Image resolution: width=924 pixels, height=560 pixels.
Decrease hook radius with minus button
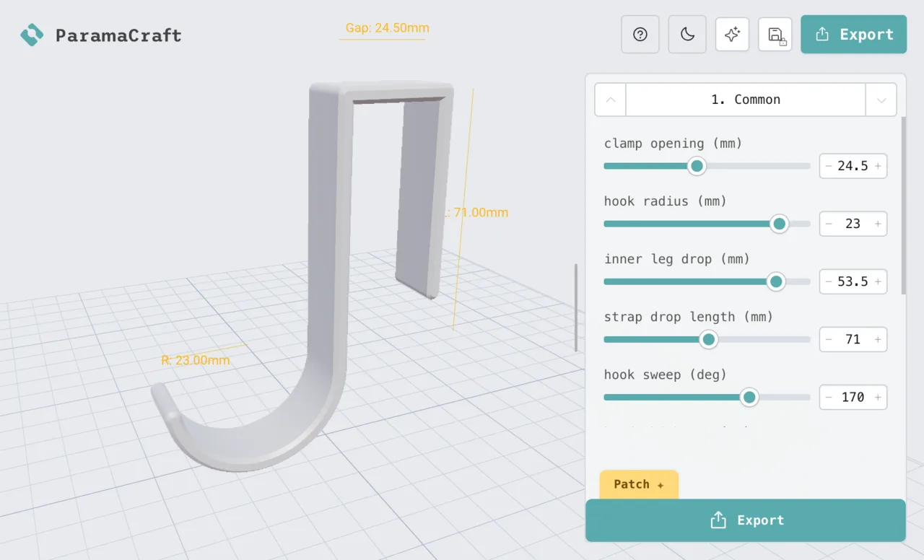(x=829, y=224)
